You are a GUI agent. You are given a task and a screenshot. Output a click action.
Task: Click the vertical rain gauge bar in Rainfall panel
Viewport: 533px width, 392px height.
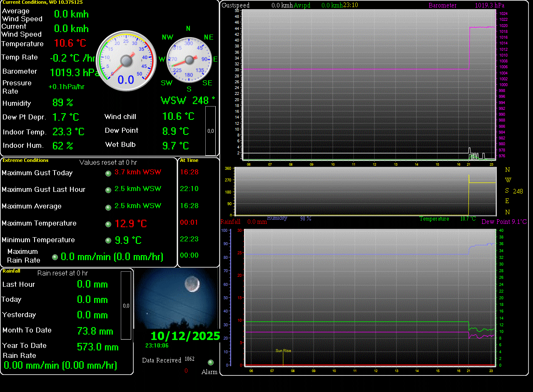point(126,305)
